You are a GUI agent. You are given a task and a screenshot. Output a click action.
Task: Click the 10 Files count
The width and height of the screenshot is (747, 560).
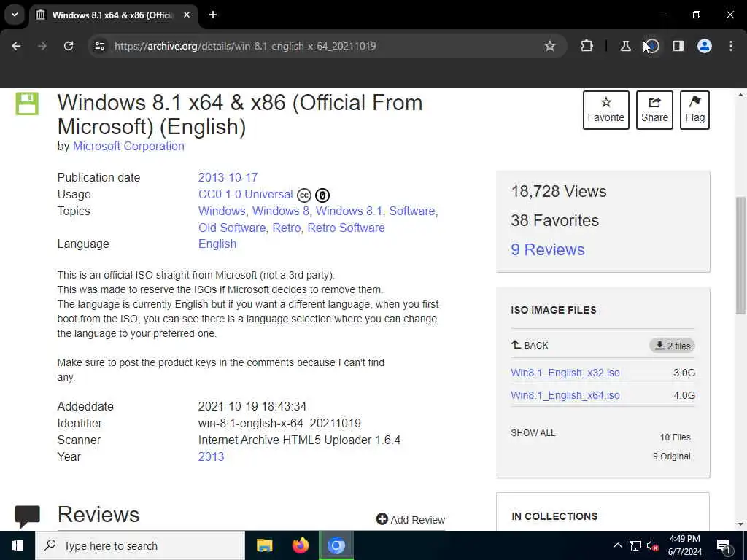pyautogui.click(x=675, y=437)
